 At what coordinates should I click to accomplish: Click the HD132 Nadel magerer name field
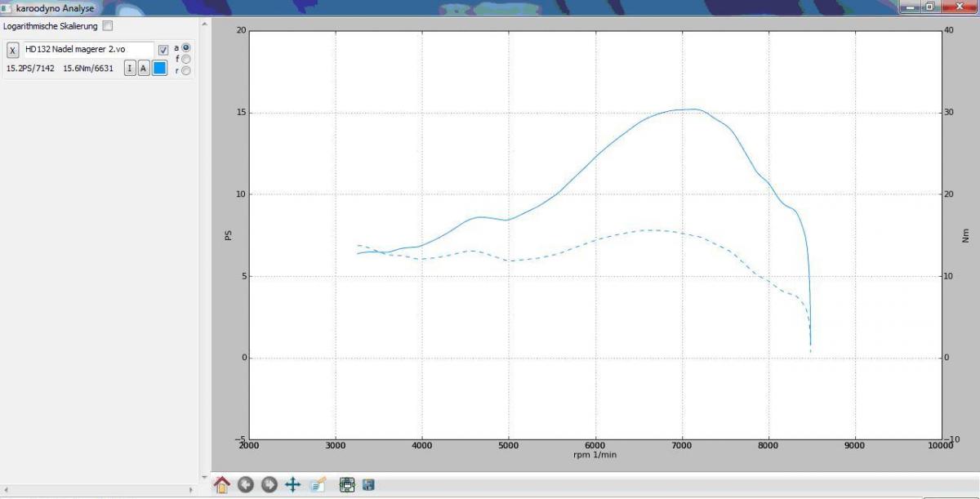pyautogui.click(x=88, y=50)
